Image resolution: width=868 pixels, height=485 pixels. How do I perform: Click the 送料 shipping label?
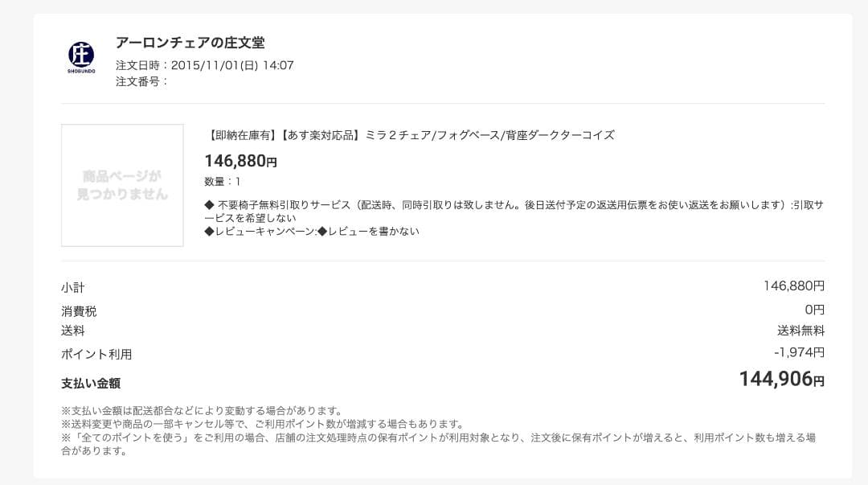tap(72, 331)
